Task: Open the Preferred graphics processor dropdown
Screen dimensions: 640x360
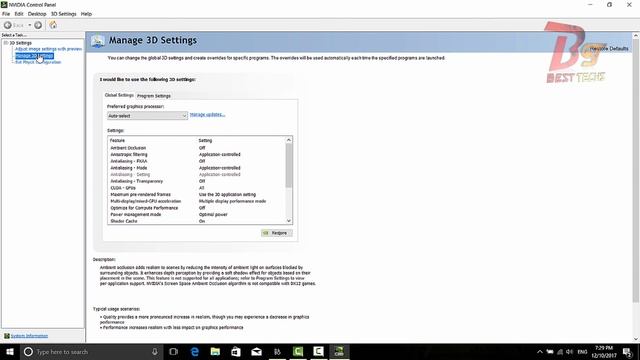Action: click(x=147, y=116)
